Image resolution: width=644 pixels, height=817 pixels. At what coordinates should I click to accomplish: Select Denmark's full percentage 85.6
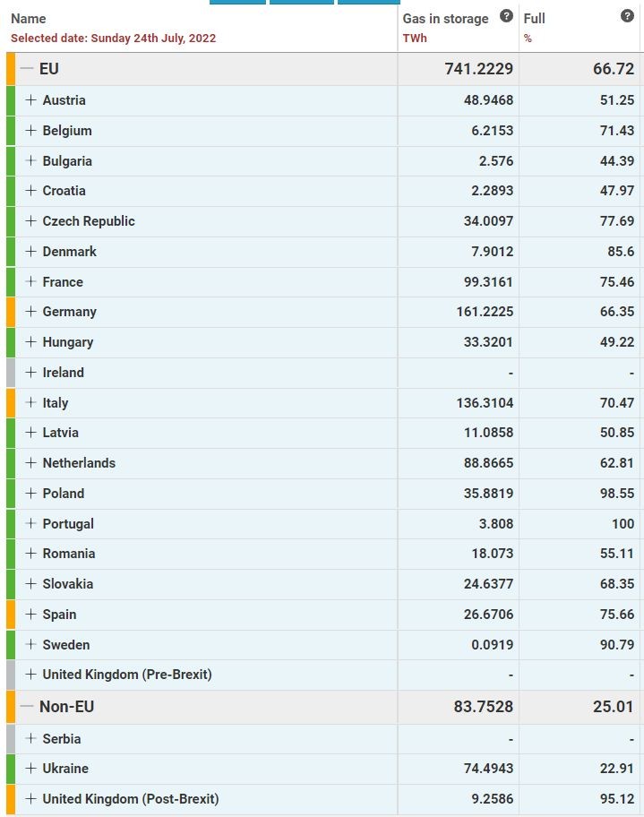[621, 252]
